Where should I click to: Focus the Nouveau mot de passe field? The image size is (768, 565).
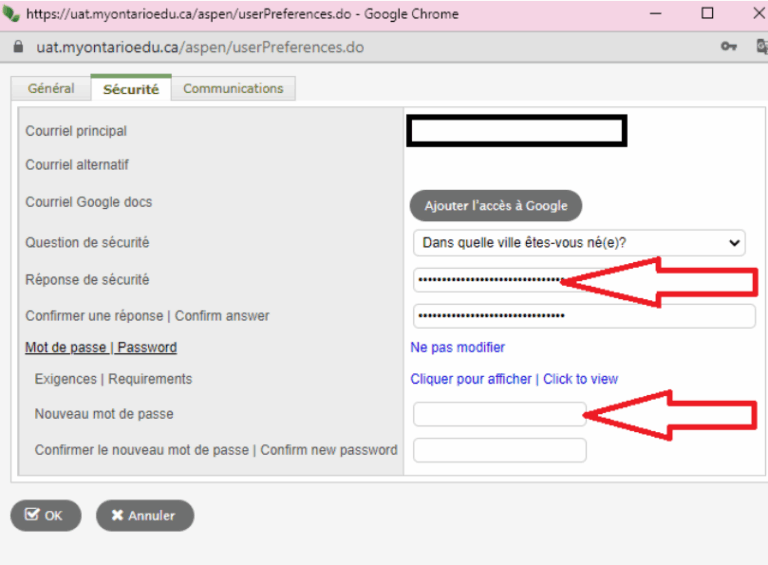[x=500, y=414]
